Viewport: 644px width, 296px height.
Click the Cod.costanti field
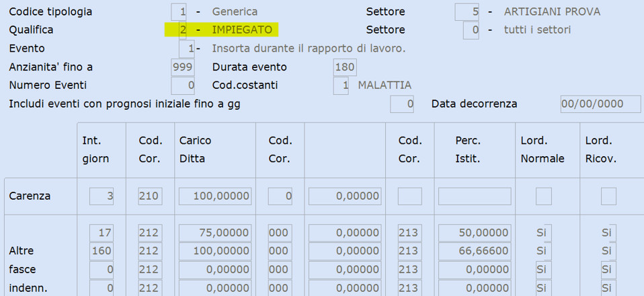[x=341, y=85]
